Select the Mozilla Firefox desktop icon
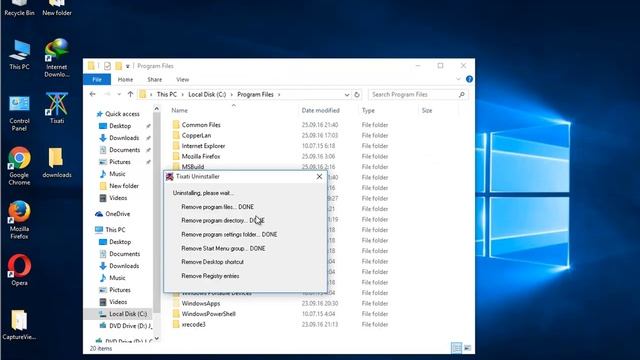The height and width of the screenshot is (360, 640). point(19,220)
